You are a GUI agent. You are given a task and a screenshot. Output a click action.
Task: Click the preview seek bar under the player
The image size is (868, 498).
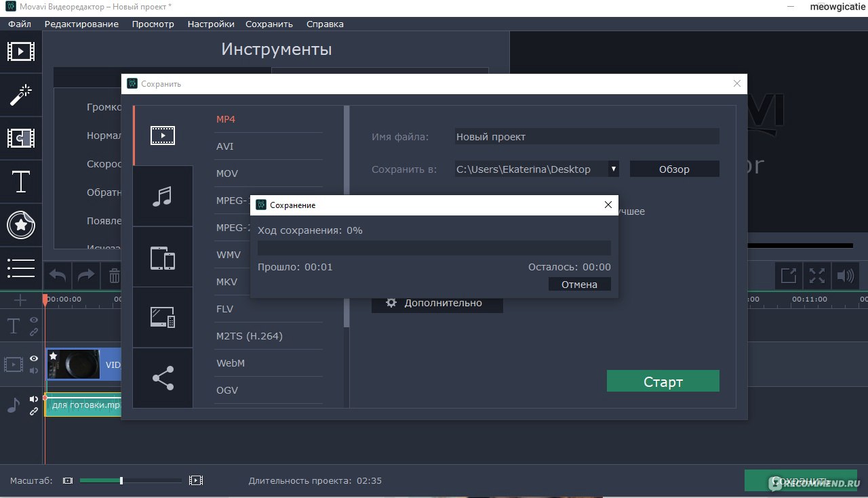(799, 245)
